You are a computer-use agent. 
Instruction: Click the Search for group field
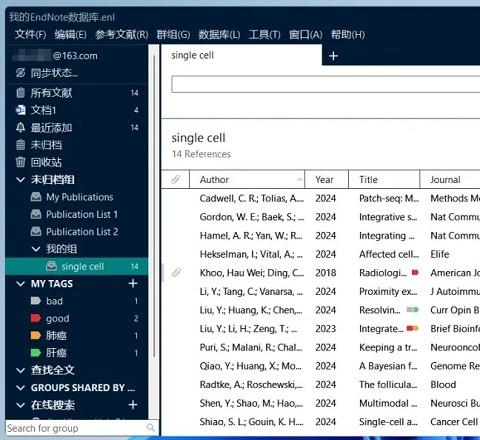click(76, 428)
